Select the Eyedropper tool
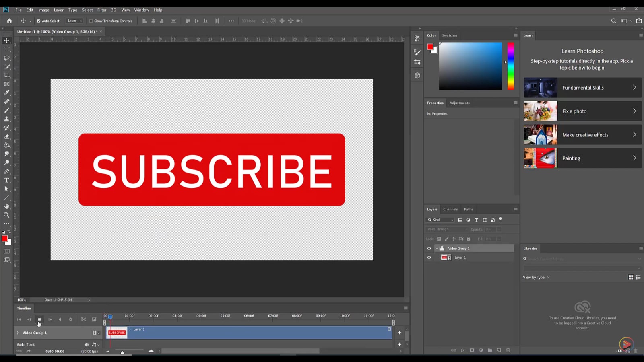 coord(6,93)
